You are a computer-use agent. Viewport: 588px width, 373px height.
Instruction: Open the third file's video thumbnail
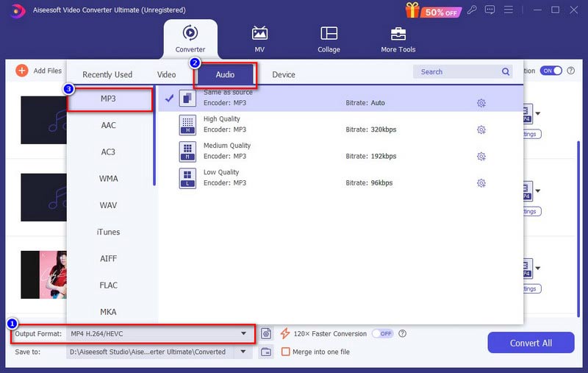click(x=43, y=274)
